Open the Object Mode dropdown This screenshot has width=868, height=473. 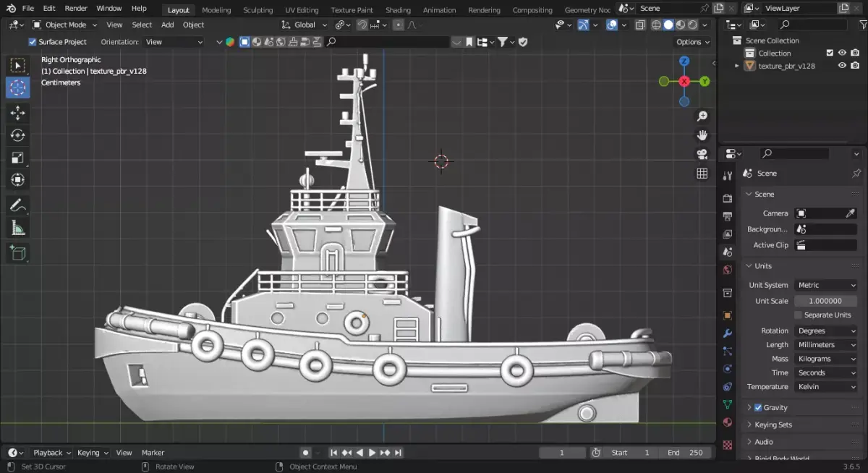pos(66,25)
